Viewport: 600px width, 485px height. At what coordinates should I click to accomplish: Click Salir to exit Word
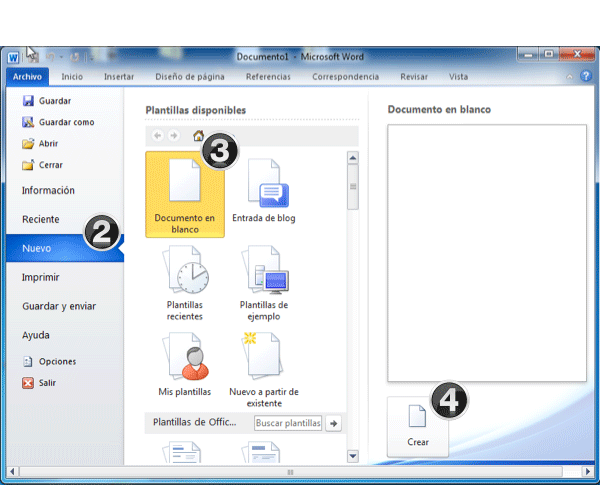[x=39, y=383]
